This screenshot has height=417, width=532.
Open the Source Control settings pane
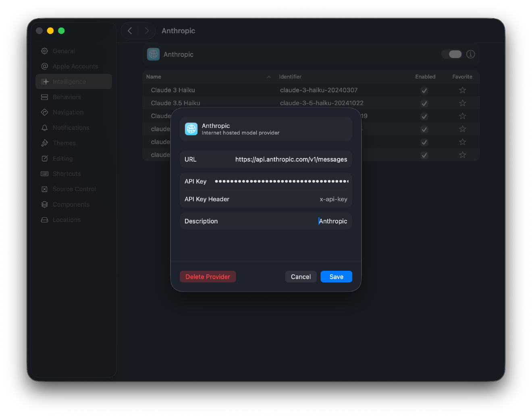pyautogui.click(x=74, y=189)
